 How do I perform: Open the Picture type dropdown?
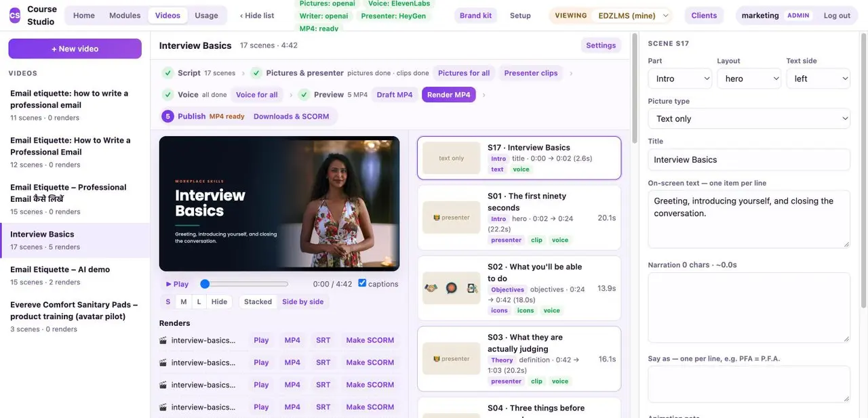click(749, 119)
